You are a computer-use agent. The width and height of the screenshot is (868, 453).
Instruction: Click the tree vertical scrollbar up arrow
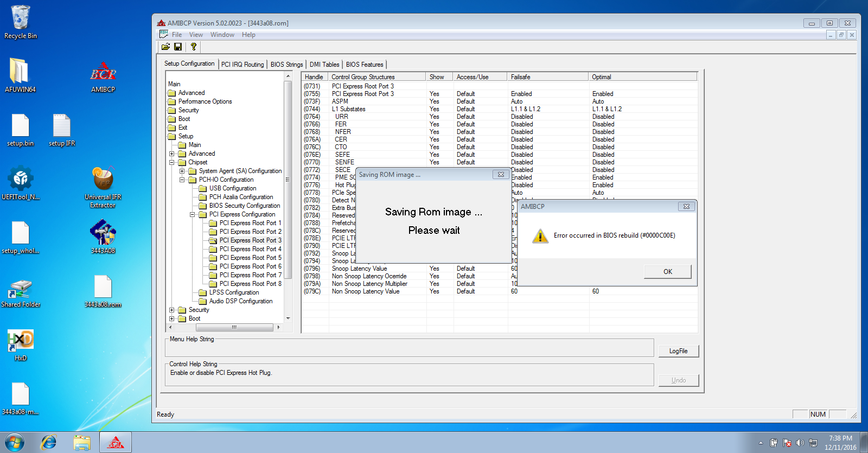(288, 76)
